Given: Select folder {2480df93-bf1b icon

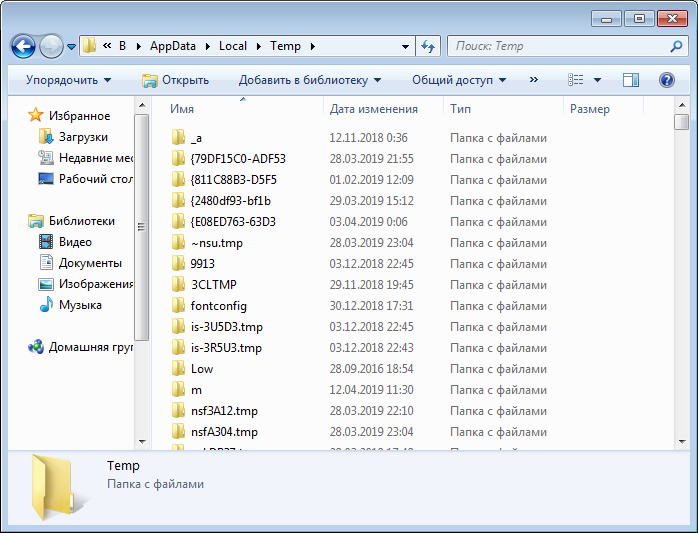Looking at the screenshot, I should (178, 200).
